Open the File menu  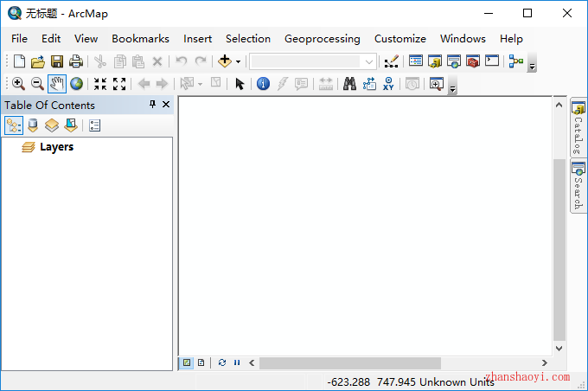click(19, 39)
